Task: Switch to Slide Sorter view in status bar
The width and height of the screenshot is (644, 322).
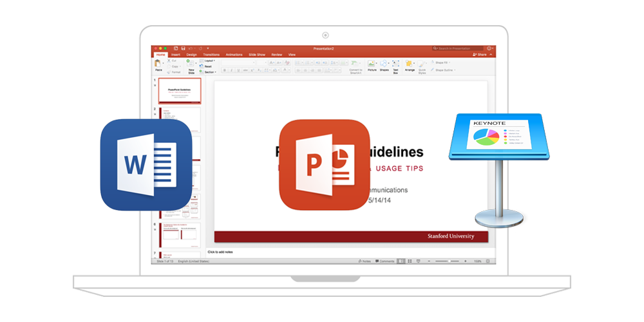Action: coord(410,261)
